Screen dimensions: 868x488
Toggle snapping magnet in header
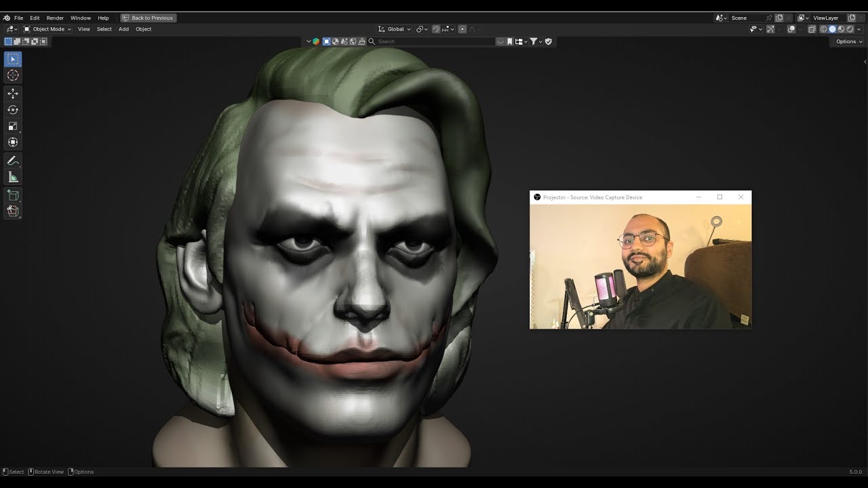(436, 29)
